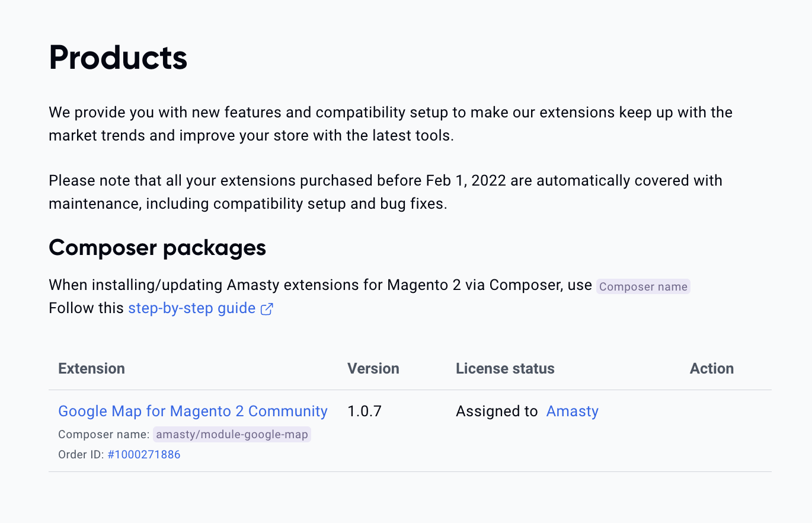This screenshot has width=812, height=523.
Task: Click the Composer packages heading
Action: [157, 247]
